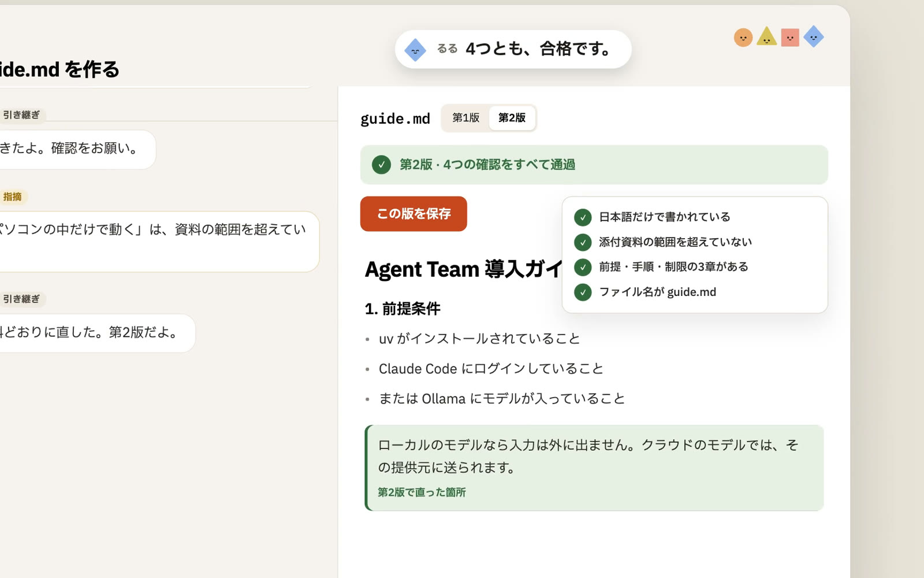Click the check icon beside 日本語だけで書かれている
Image resolution: width=924 pixels, height=578 pixels.
tap(583, 217)
